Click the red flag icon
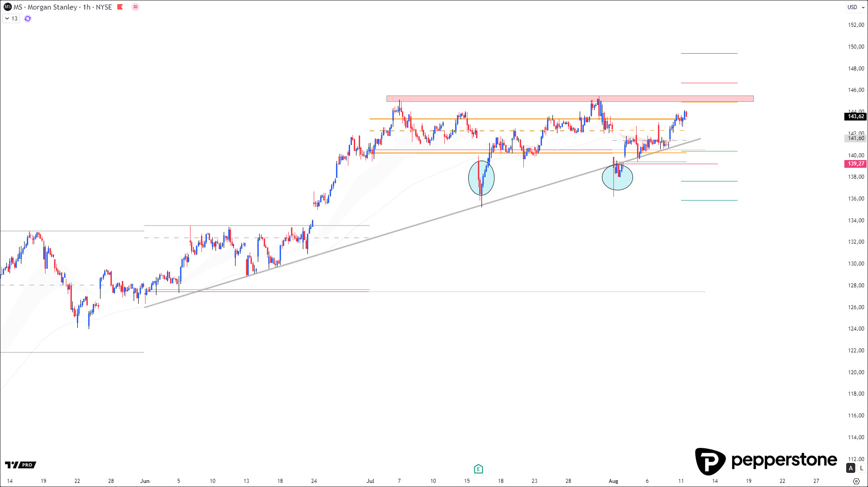This screenshot has height=487, width=868. click(120, 7)
